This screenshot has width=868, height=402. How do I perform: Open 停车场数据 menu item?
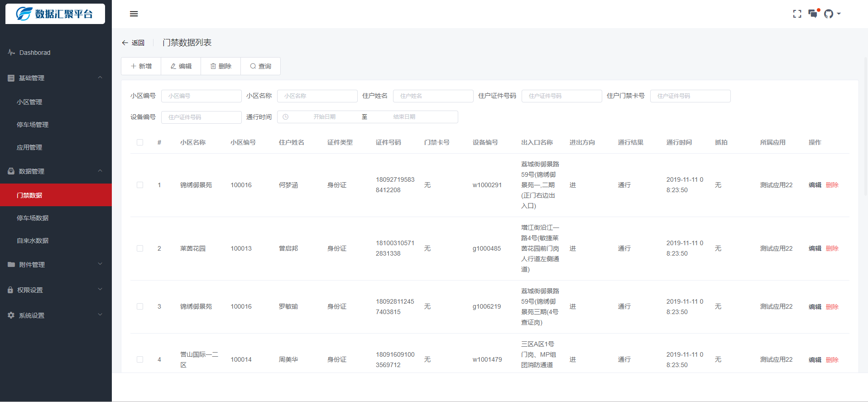point(56,218)
